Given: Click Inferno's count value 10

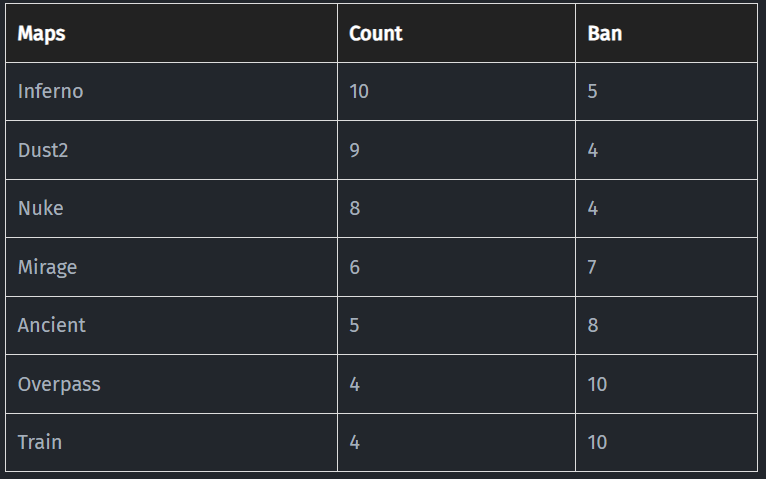Looking at the screenshot, I should 359,91.
